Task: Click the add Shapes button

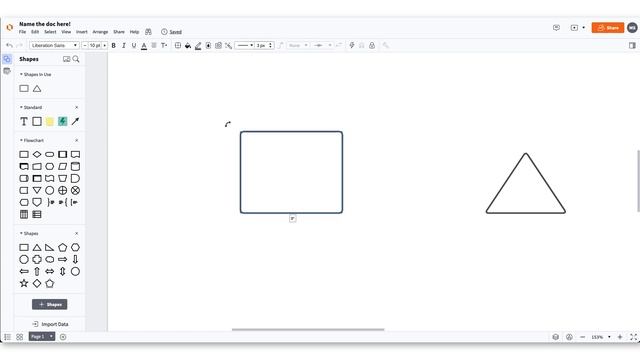Action: pyautogui.click(x=49, y=304)
